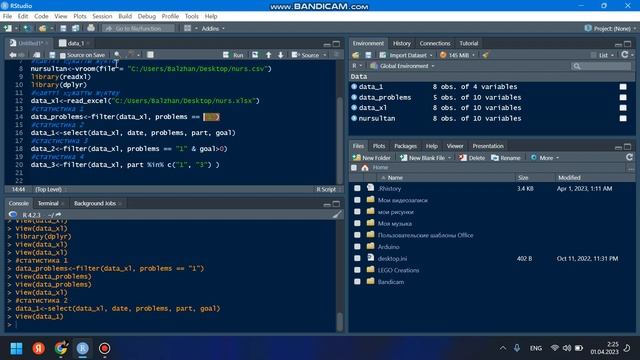Tick the Arduino folder checkbox
Screen dimensions: 640x360
tap(357, 247)
